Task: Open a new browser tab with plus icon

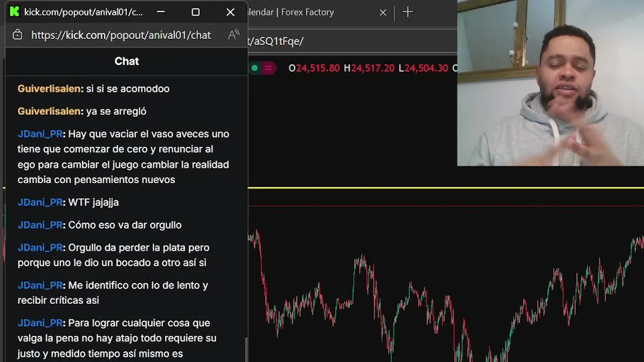Action: (408, 12)
